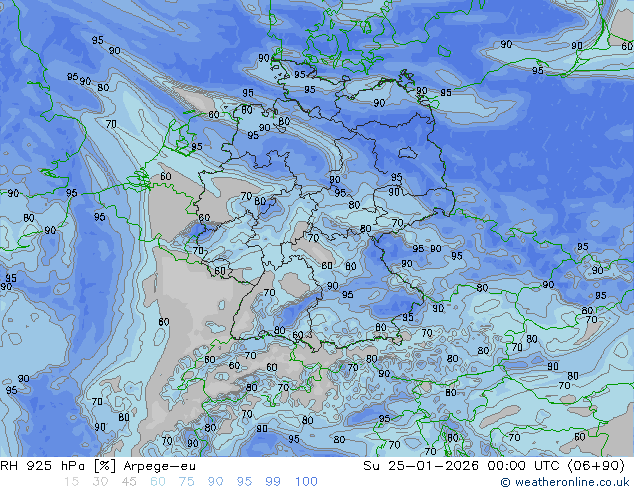The image size is (634, 490).
Task: Click legend scale value 95 in the bottom color scale
Action: (244, 482)
